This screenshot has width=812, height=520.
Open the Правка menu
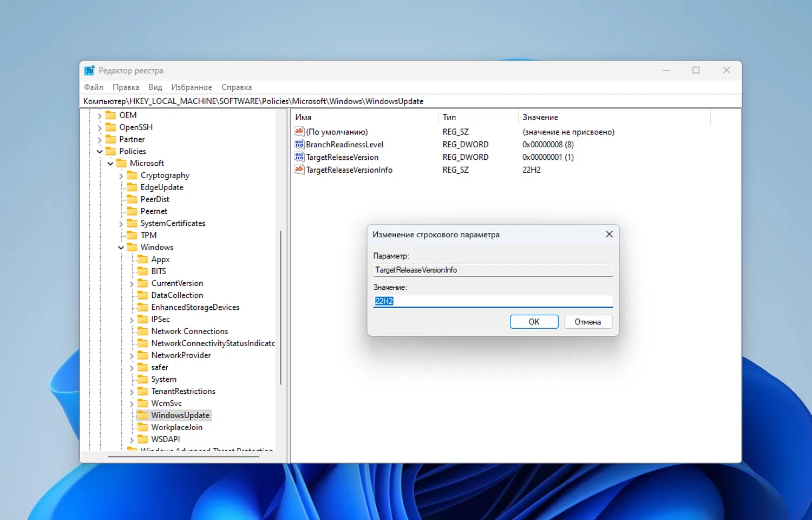point(126,87)
